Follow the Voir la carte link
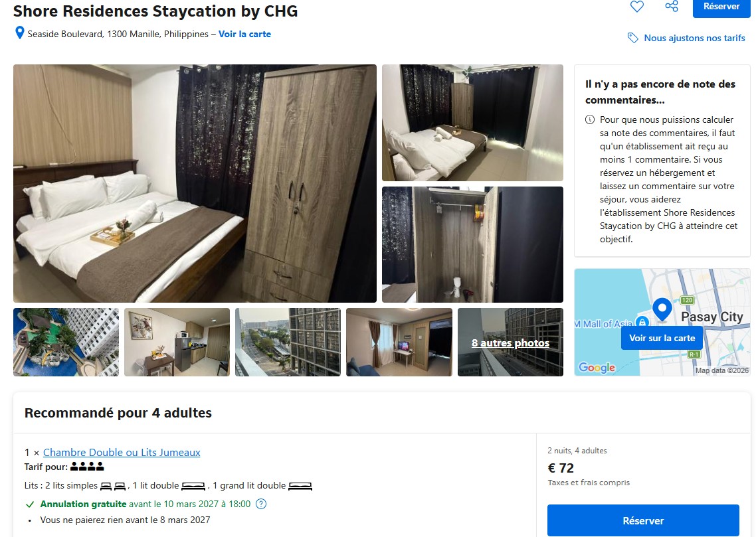The width and height of the screenshot is (756, 537). click(x=244, y=35)
